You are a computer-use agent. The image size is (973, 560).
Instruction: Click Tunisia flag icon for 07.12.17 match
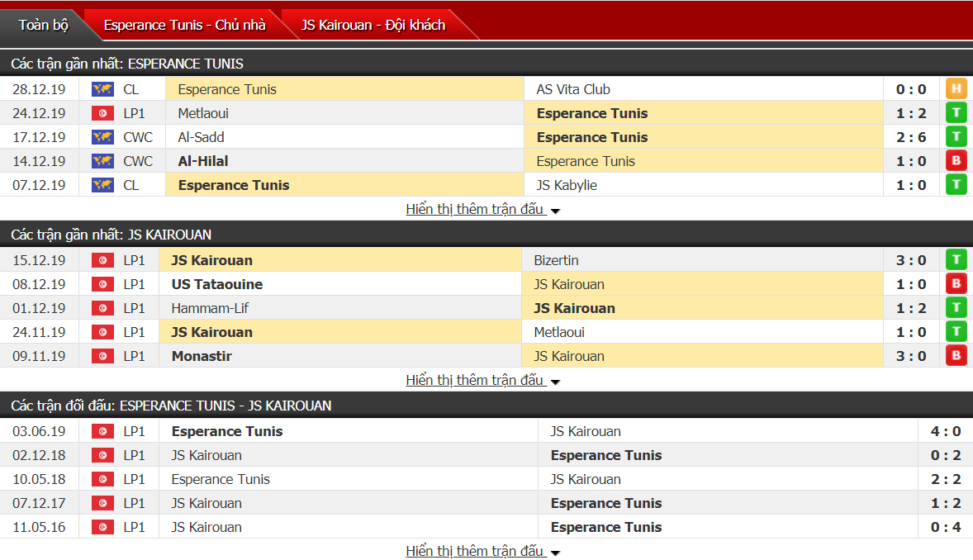[x=102, y=503]
